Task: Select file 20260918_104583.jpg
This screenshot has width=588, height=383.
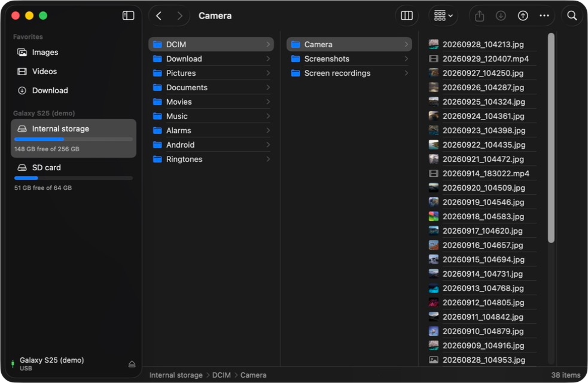Action: [482, 217]
